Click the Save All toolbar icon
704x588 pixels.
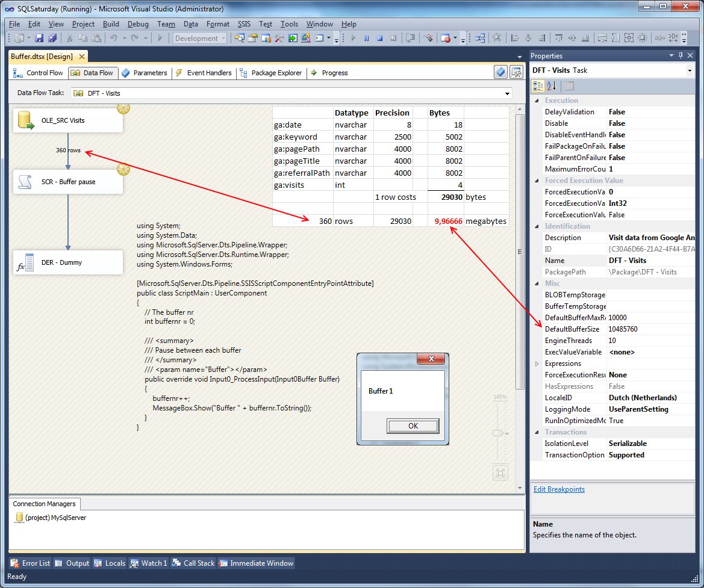pos(53,37)
